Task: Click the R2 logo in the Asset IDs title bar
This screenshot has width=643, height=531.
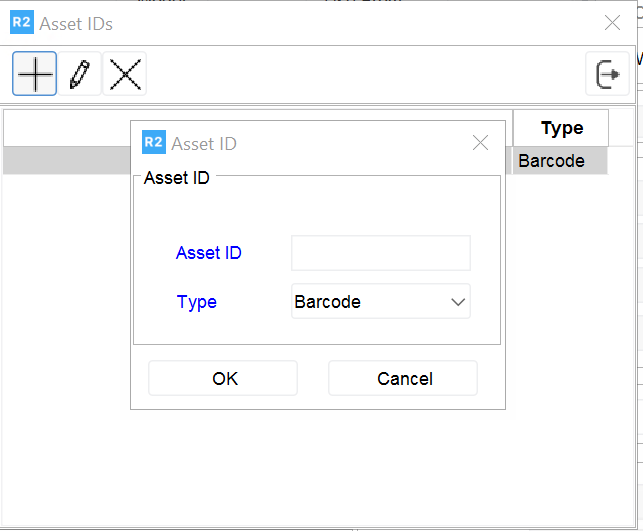Action: [x=22, y=23]
